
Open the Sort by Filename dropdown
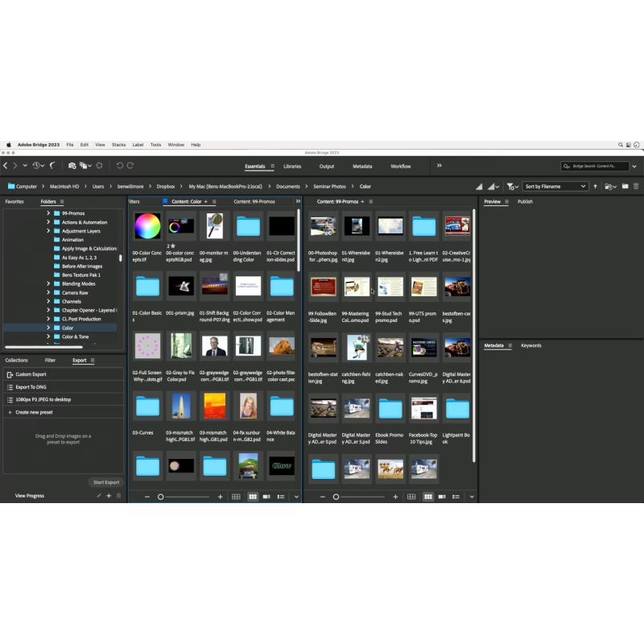coord(555,186)
